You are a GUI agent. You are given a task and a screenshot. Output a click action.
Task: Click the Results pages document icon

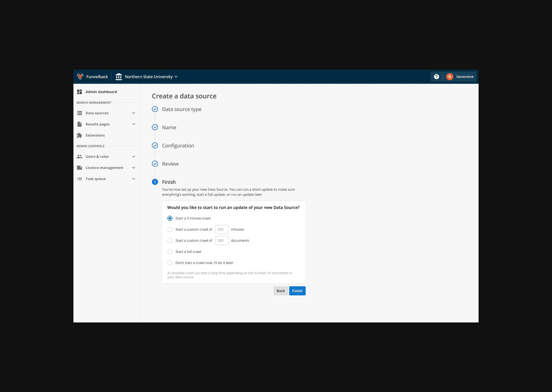tap(80, 124)
